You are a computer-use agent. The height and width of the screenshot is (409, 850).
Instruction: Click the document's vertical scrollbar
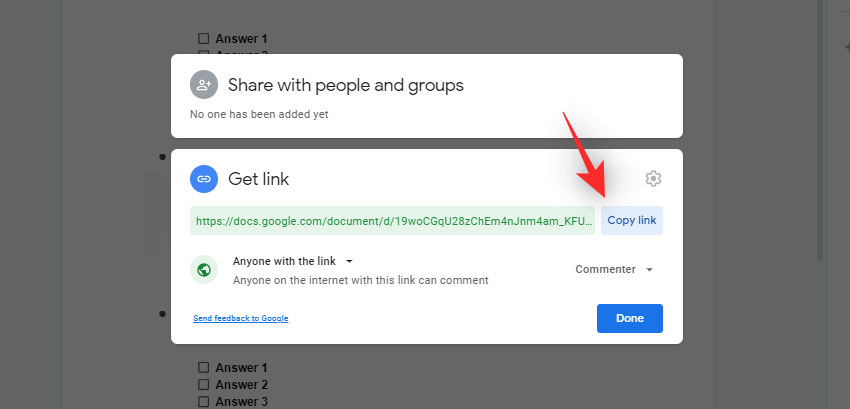pos(820,130)
